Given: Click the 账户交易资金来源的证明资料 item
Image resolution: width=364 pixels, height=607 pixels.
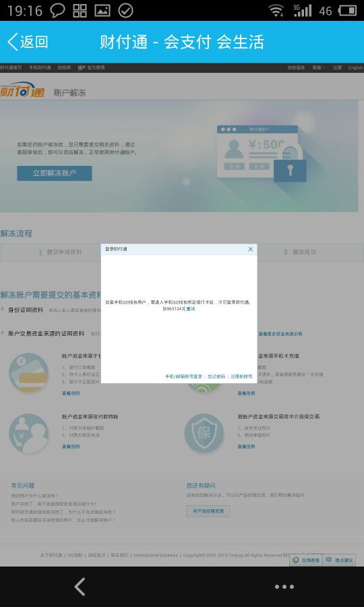Looking at the screenshot, I should tap(46, 333).
